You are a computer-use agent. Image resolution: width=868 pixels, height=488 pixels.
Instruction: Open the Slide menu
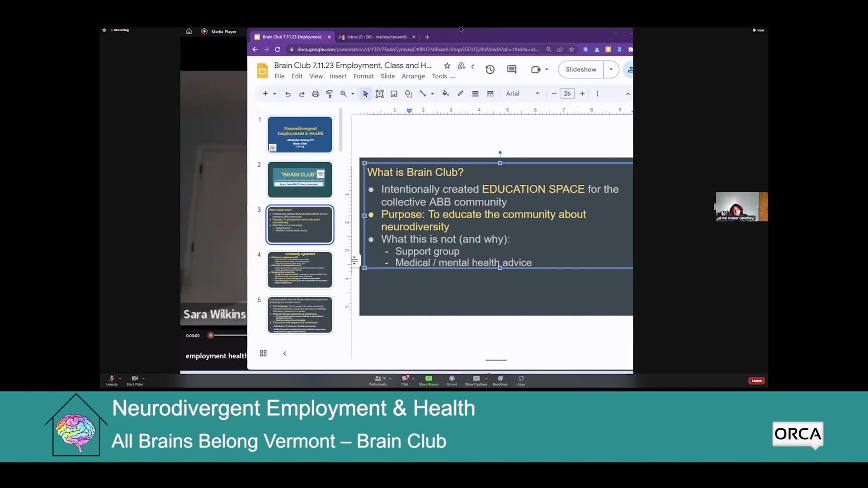(387, 76)
